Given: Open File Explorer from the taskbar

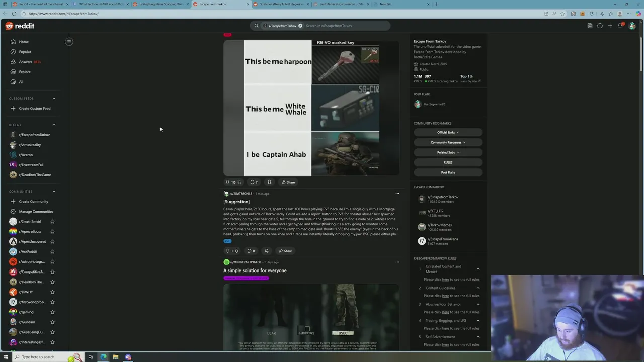Looking at the screenshot, I should pyautogui.click(x=115, y=357).
